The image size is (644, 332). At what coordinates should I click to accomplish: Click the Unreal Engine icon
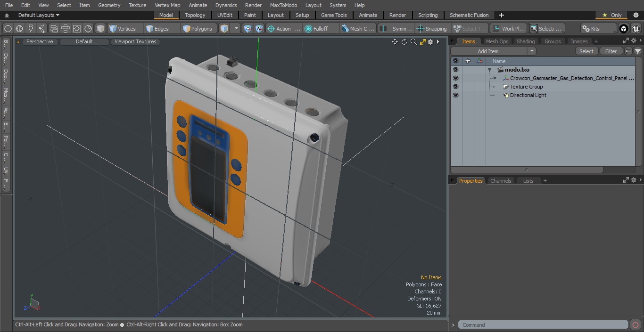tap(636, 29)
